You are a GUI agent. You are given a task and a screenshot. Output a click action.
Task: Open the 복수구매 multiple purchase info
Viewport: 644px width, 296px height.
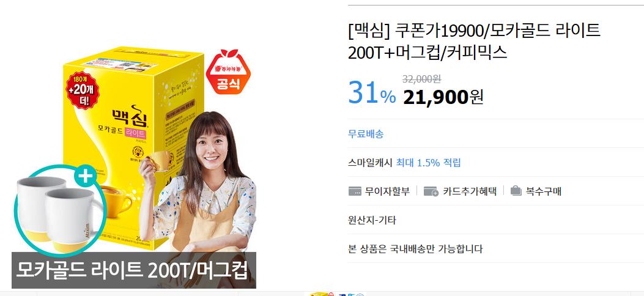[x=543, y=191]
